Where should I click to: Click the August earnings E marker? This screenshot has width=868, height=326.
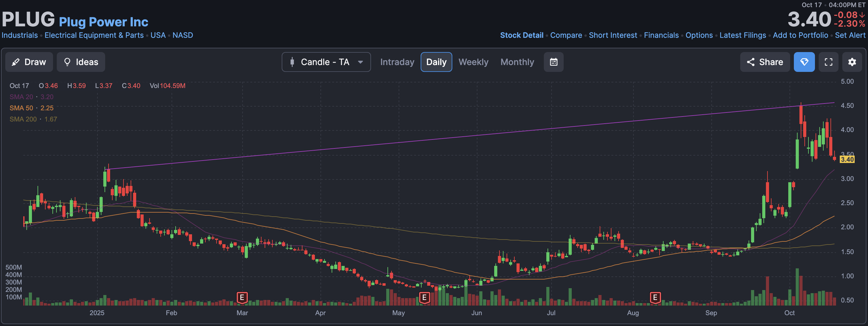click(x=655, y=297)
